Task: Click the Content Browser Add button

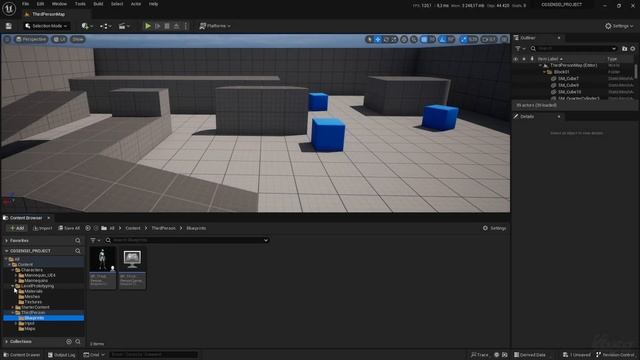Action: coord(17,228)
